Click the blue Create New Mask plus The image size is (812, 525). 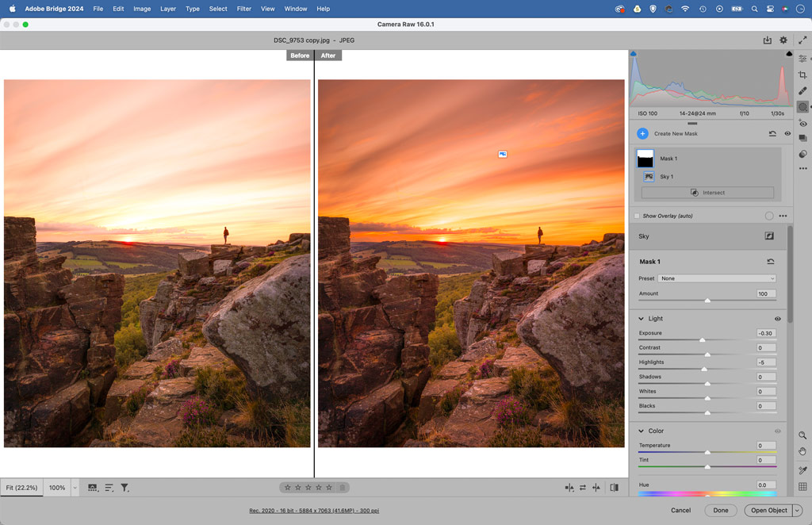[642, 133]
